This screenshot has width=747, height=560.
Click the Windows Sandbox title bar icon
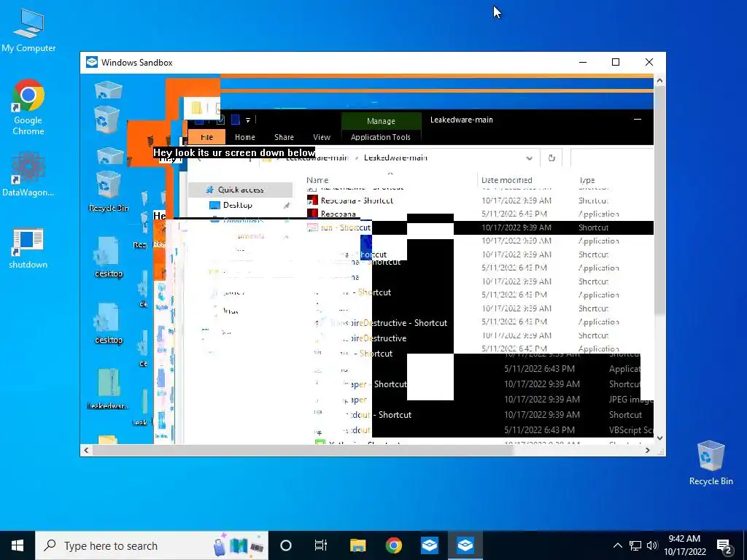pos(91,63)
